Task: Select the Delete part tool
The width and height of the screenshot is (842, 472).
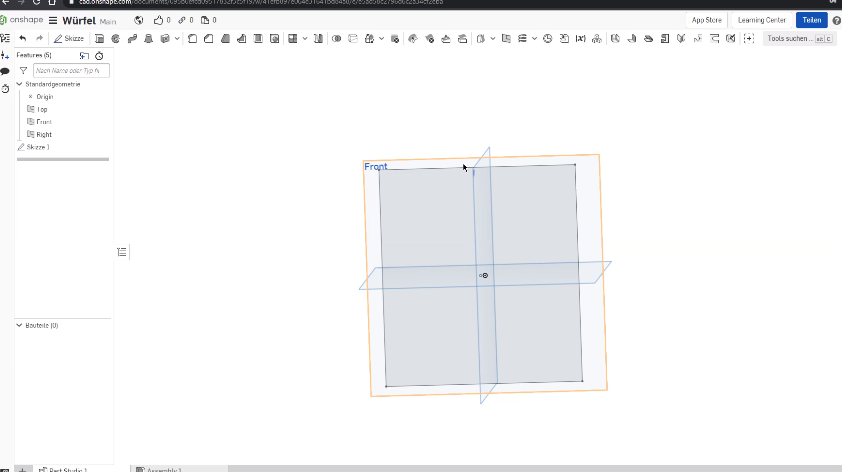Action: point(395,38)
